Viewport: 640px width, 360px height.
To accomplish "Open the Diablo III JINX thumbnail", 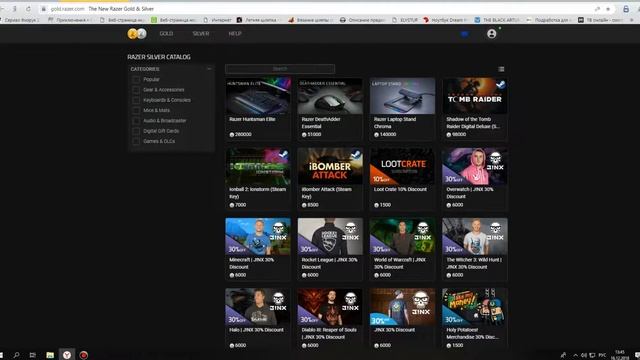I will coord(330,307).
